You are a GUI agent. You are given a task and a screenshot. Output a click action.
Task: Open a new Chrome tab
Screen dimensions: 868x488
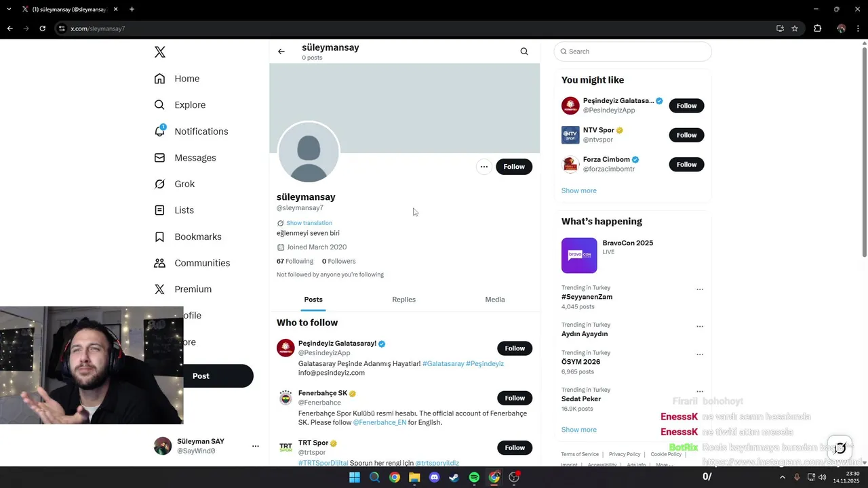click(x=132, y=9)
